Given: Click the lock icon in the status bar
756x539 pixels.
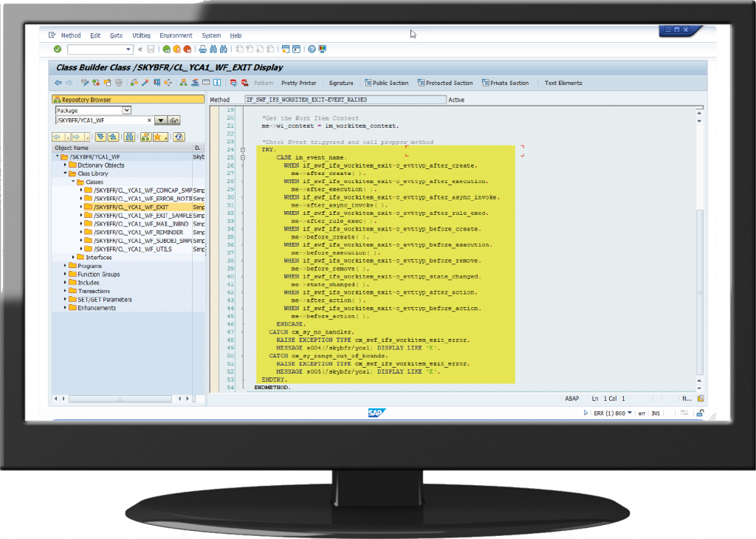Looking at the screenshot, I should pos(700,413).
